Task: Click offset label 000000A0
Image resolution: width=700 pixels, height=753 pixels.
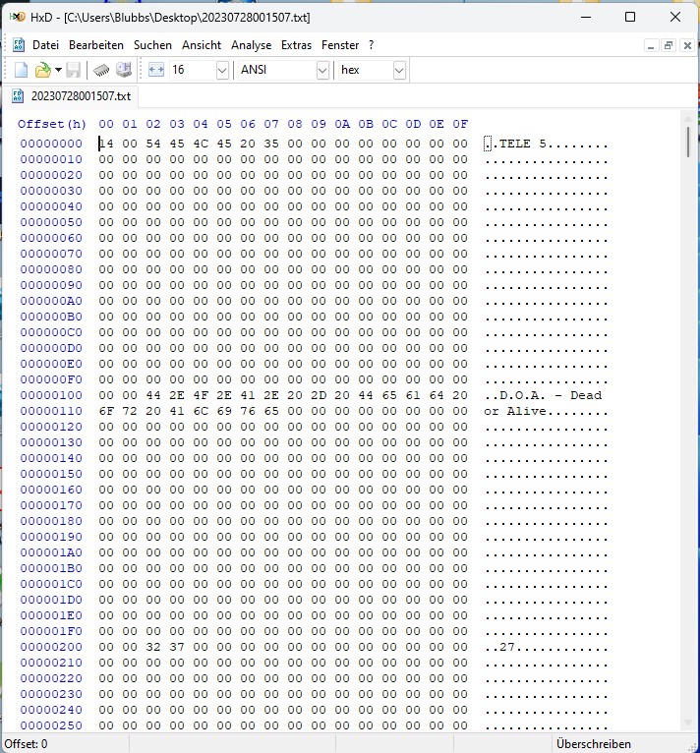Action: 51,301
